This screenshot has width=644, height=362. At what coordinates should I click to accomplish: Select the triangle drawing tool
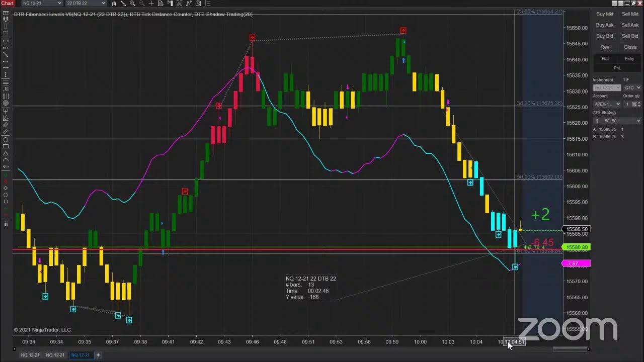[x=6, y=153]
